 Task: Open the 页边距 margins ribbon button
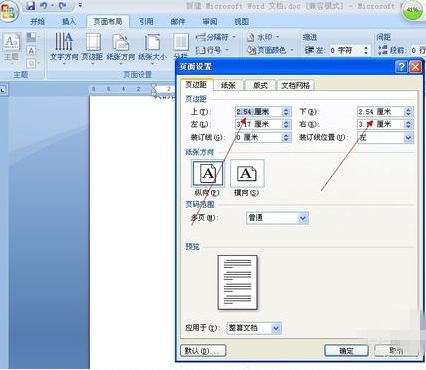92,48
